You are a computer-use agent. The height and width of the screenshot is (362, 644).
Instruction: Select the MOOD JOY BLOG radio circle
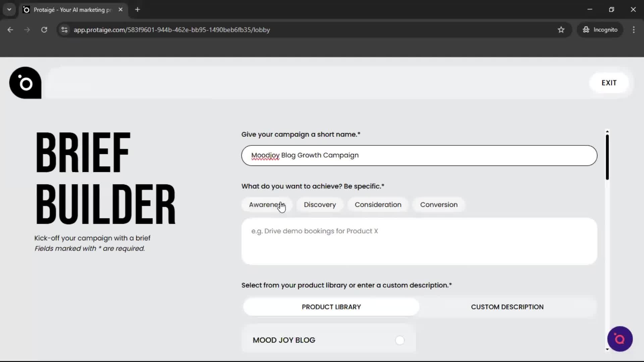point(400,340)
